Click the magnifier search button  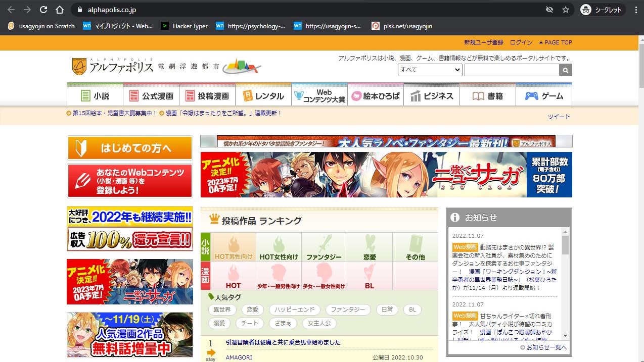coord(566,70)
